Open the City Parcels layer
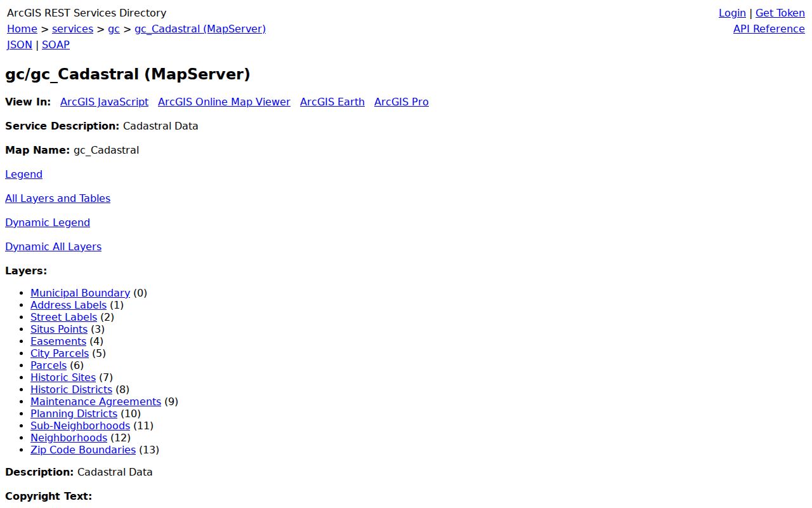 click(60, 353)
